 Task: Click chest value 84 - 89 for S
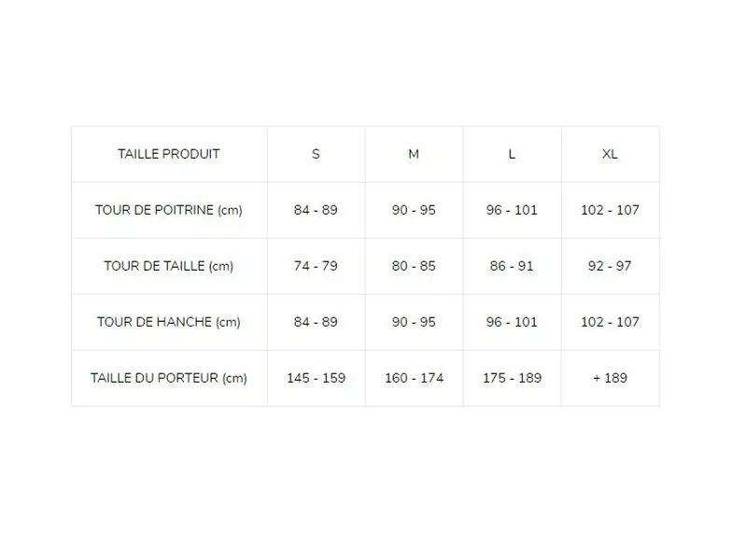click(316, 210)
